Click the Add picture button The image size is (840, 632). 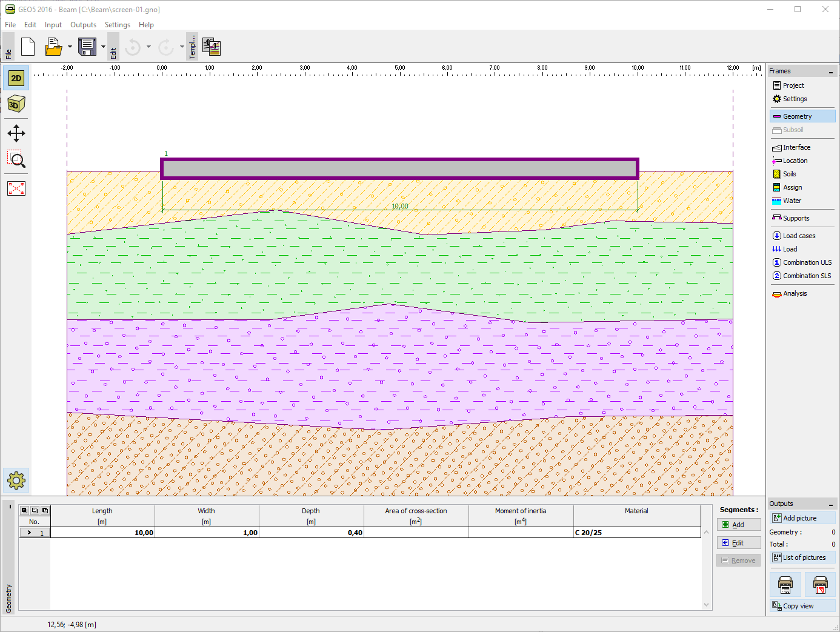pyautogui.click(x=802, y=518)
